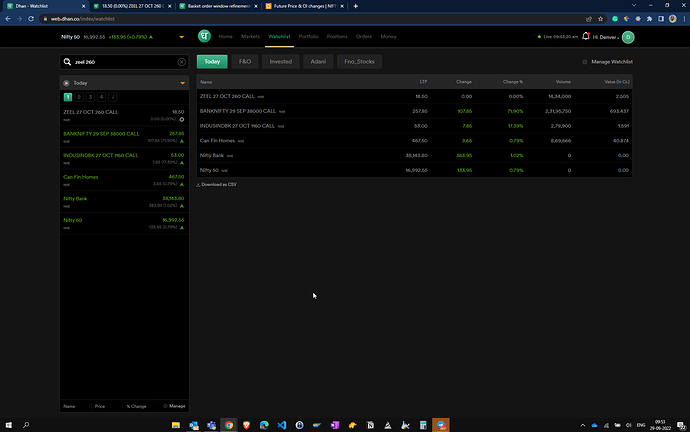Viewport: 690px width, 432px height.
Task: Open Chrome profile picture icon
Action: pos(672,19)
